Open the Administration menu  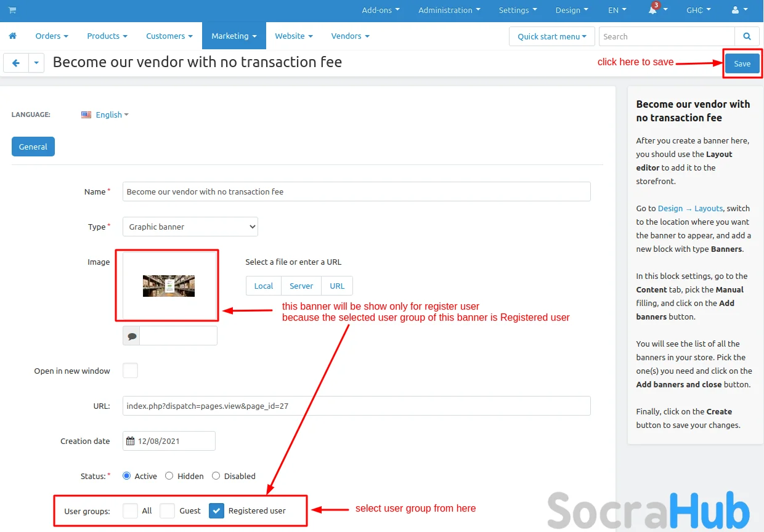point(449,10)
